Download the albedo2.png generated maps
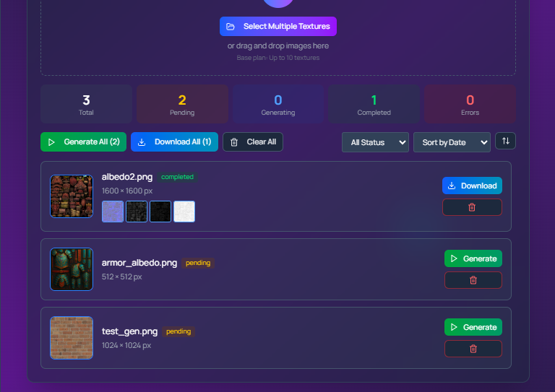 [x=472, y=186]
